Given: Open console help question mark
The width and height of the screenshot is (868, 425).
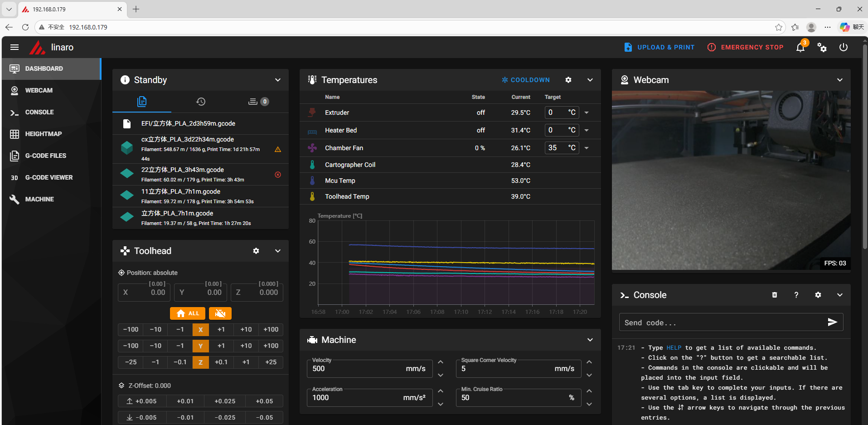Looking at the screenshot, I should coord(796,295).
